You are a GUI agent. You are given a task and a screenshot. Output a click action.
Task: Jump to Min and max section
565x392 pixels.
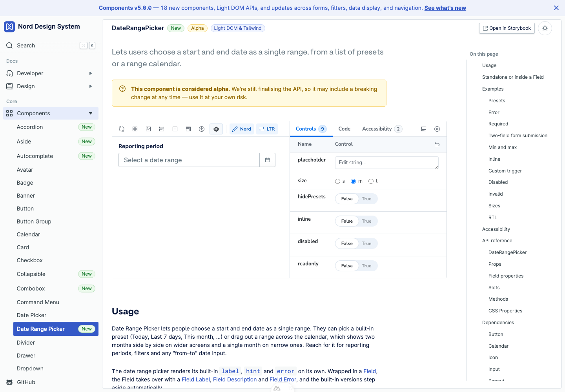(x=503, y=147)
